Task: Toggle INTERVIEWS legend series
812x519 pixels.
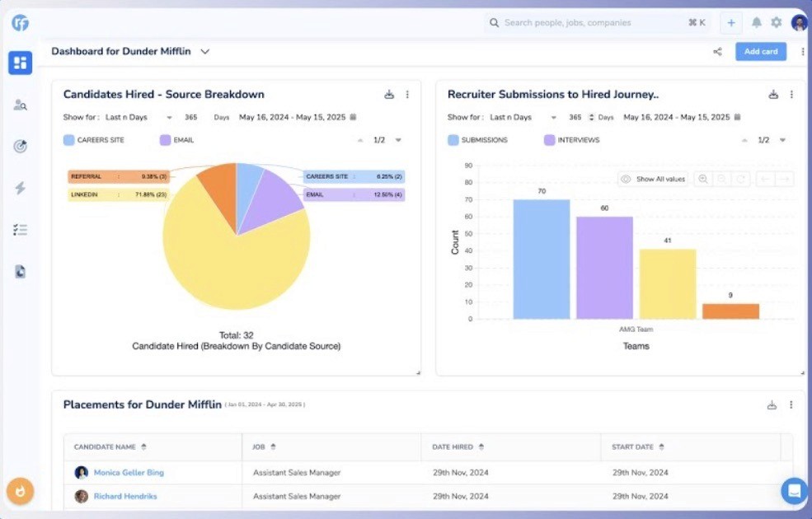Action: pyautogui.click(x=572, y=140)
